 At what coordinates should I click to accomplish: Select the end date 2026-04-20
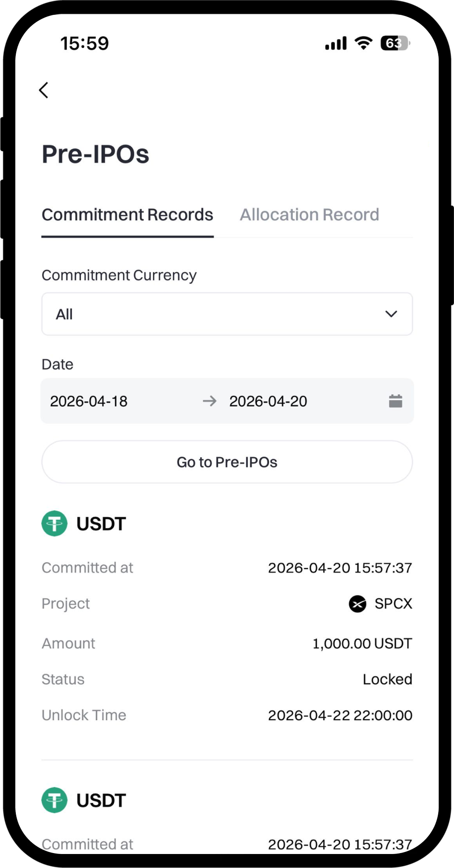pyautogui.click(x=268, y=401)
